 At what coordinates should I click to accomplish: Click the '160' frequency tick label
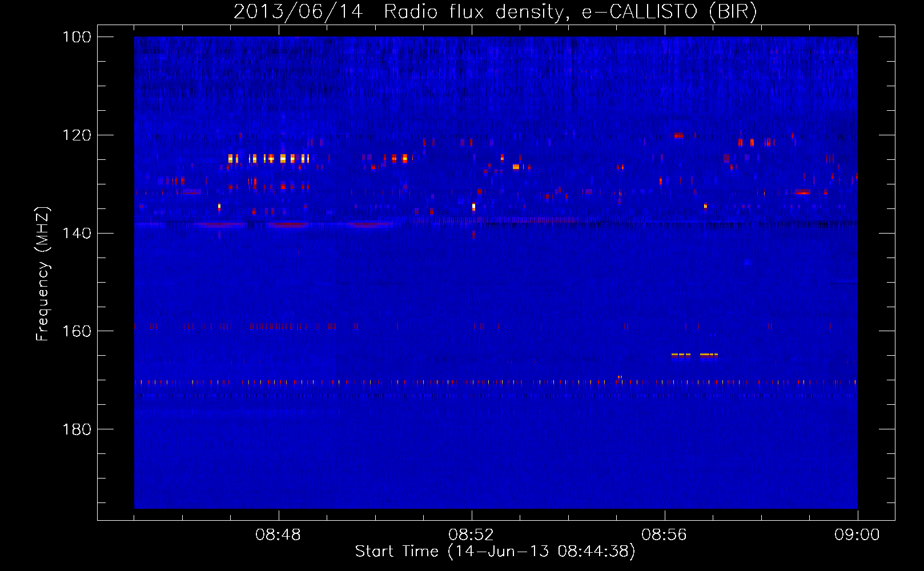pyautogui.click(x=77, y=331)
